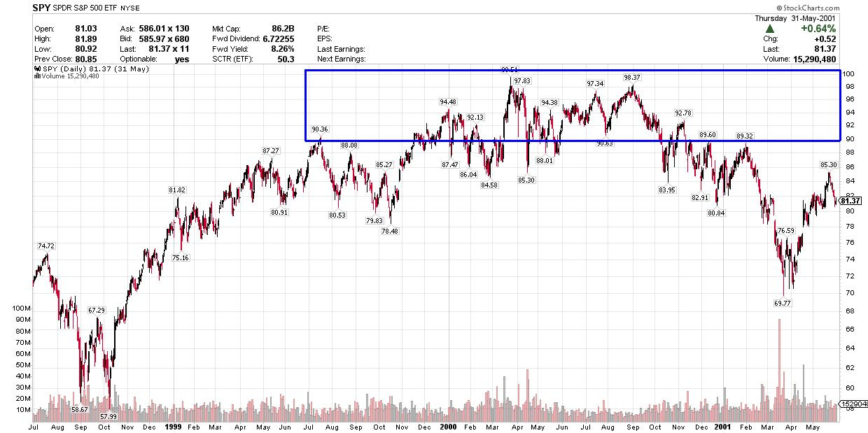
Task: Click the NYSE exchange label
Action: click(130, 10)
